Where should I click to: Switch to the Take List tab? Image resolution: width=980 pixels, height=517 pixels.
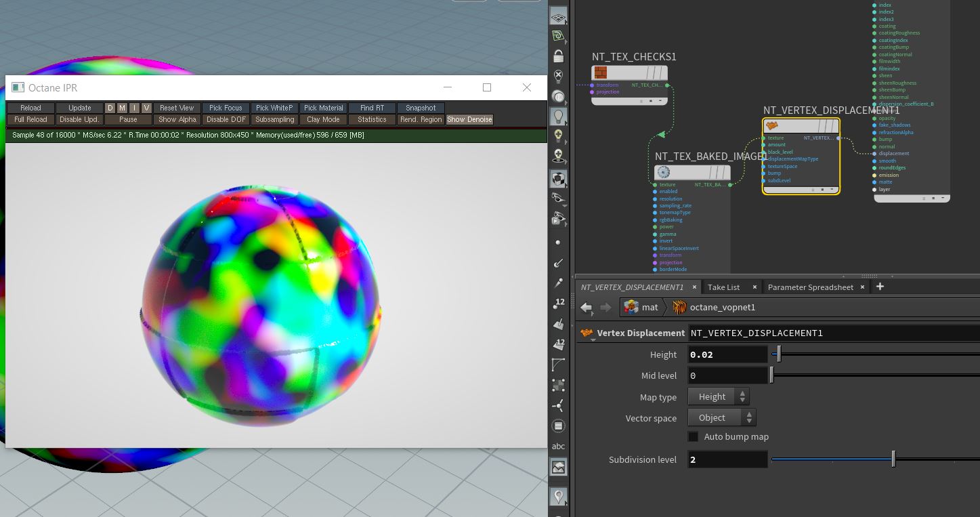[x=724, y=287]
